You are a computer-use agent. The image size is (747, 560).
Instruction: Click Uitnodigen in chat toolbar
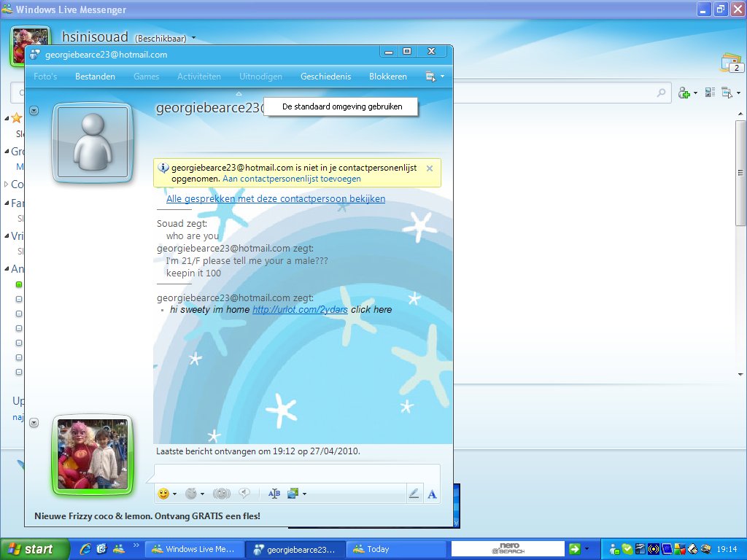click(260, 76)
